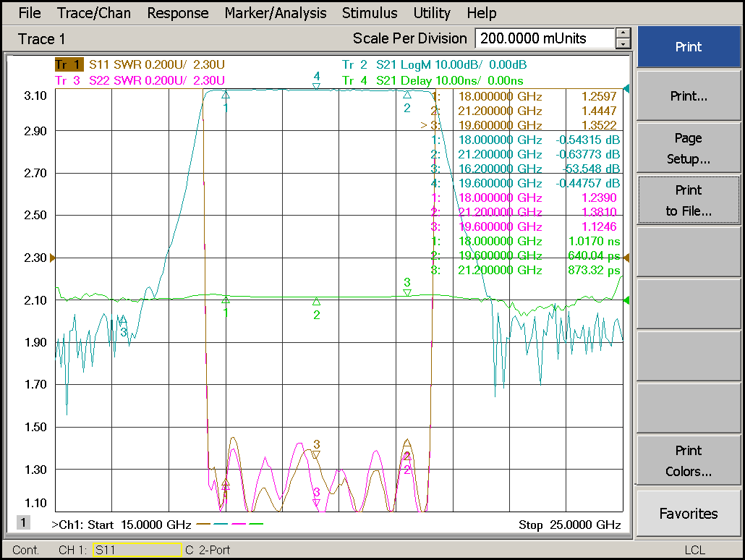Click marker 4 on the teal S21 trace
Screen dimensions: 745x560
pos(316,85)
